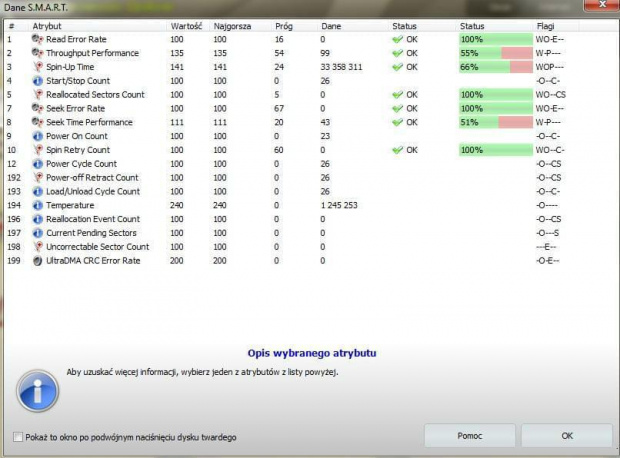
Task: Click the Pomoc button
Action: click(x=470, y=435)
